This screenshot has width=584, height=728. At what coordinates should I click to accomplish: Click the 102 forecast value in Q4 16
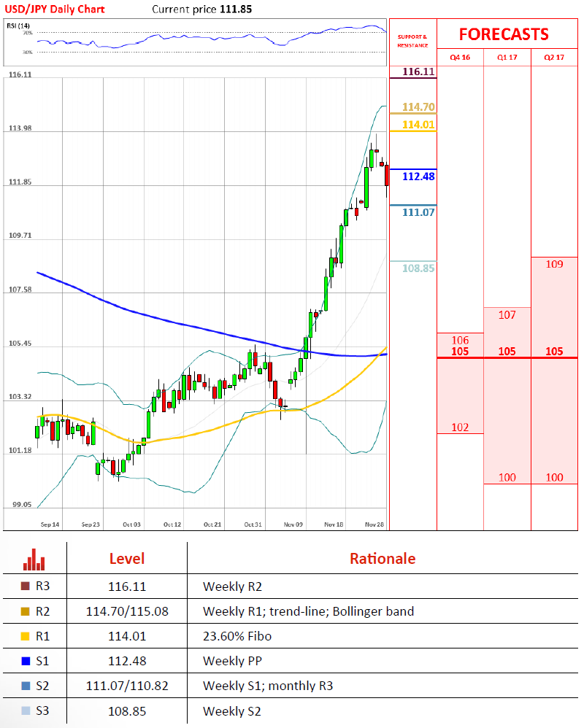460,427
